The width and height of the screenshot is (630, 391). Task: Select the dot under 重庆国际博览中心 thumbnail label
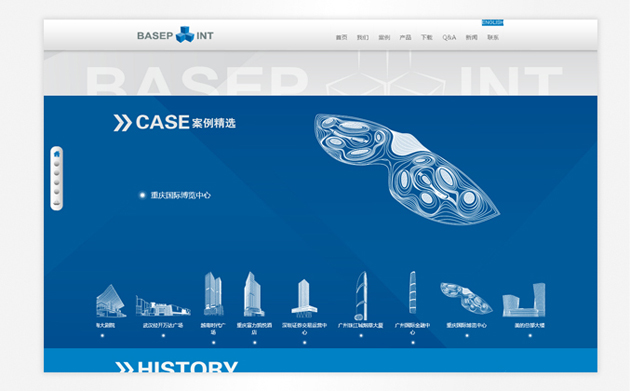coord(467,336)
